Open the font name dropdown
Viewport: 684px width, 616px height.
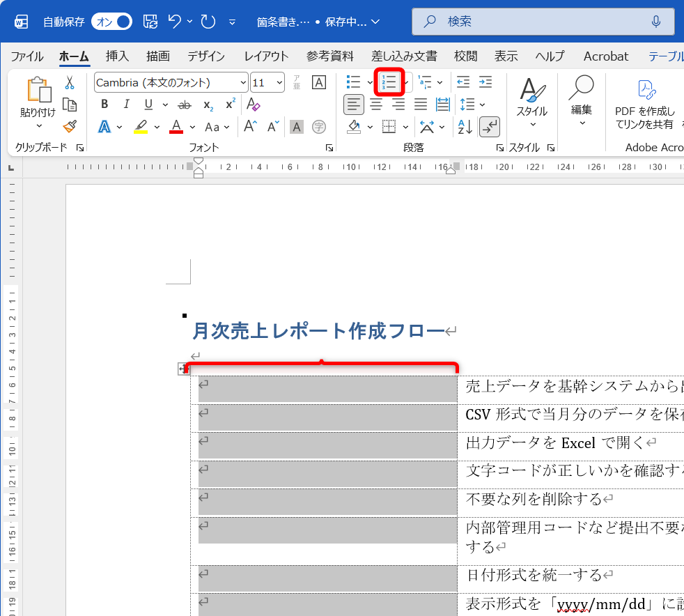(x=242, y=82)
